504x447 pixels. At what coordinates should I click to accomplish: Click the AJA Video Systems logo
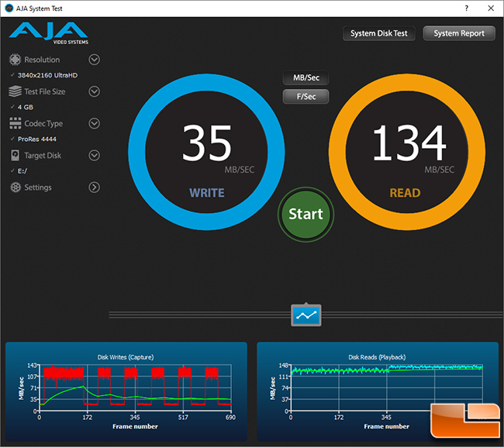[49, 33]
